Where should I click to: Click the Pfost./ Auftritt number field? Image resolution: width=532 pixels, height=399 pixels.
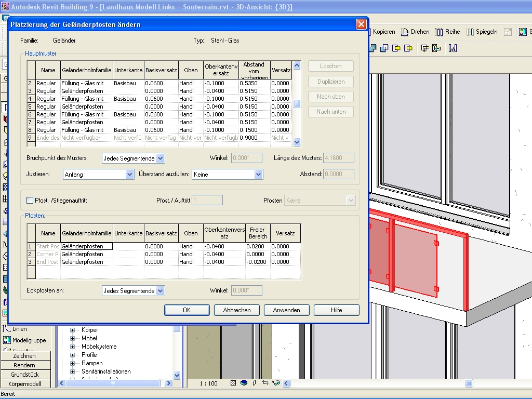pos(207,200)
